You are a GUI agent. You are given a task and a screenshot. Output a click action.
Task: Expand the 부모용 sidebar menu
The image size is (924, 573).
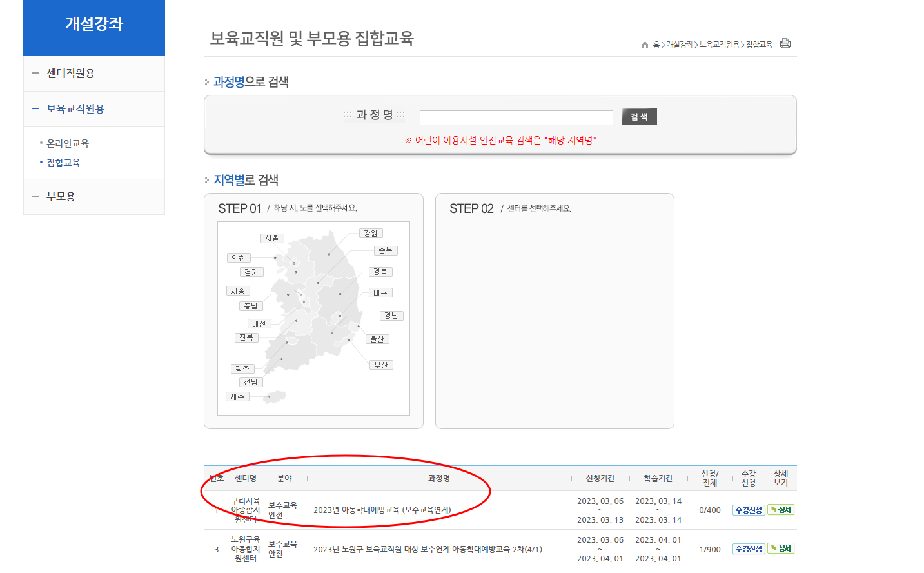pos(94,196)
